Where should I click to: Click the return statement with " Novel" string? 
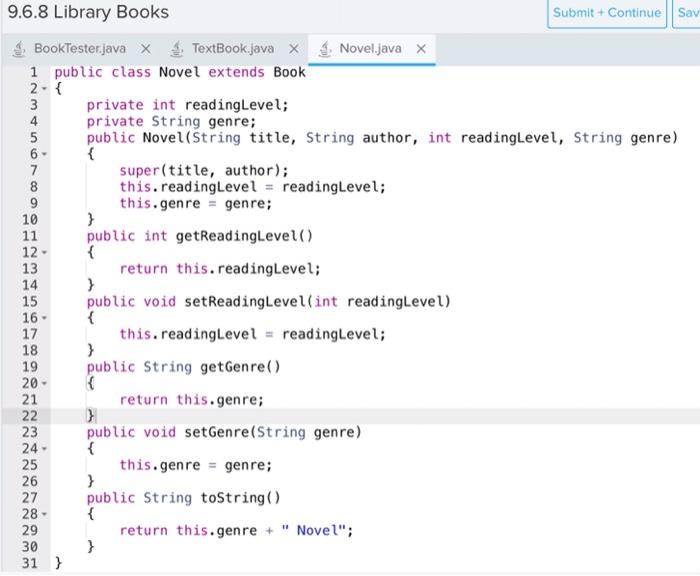pos(236,531)
